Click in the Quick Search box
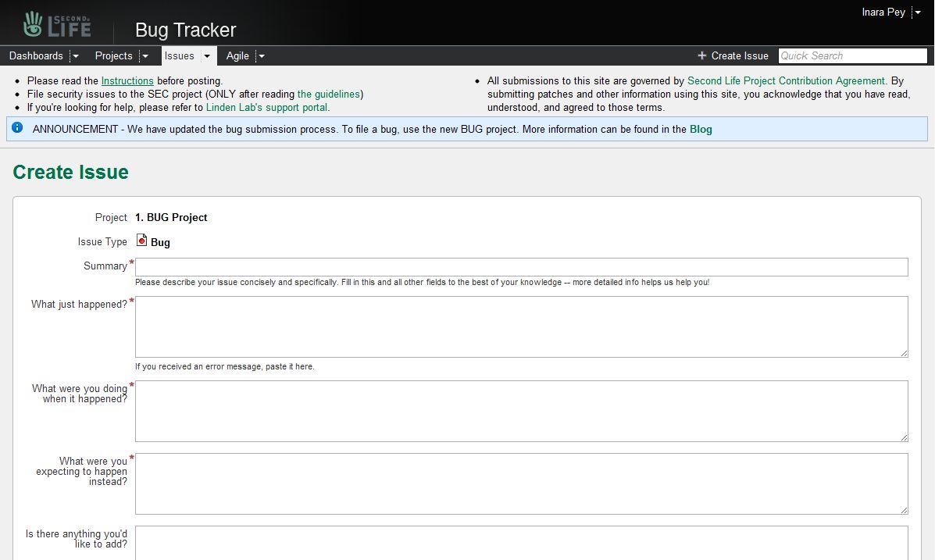Screen dimensions: 935x560 (852, 55)
